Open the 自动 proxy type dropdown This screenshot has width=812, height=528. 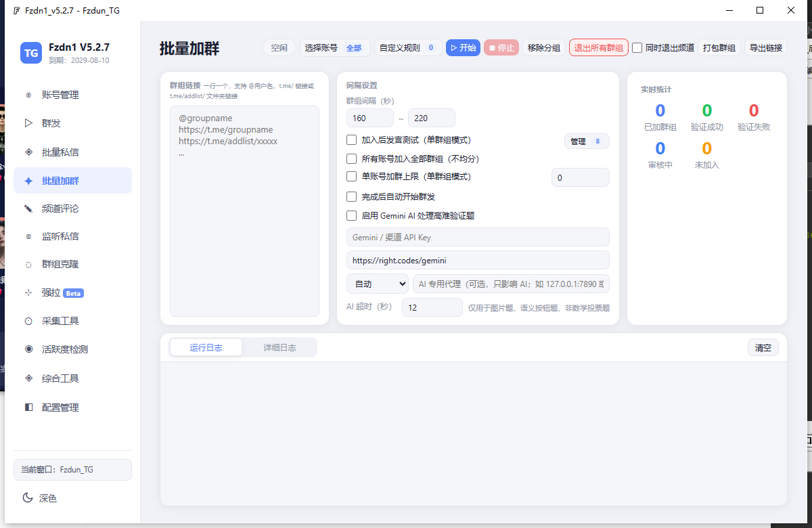coord(378,284)
